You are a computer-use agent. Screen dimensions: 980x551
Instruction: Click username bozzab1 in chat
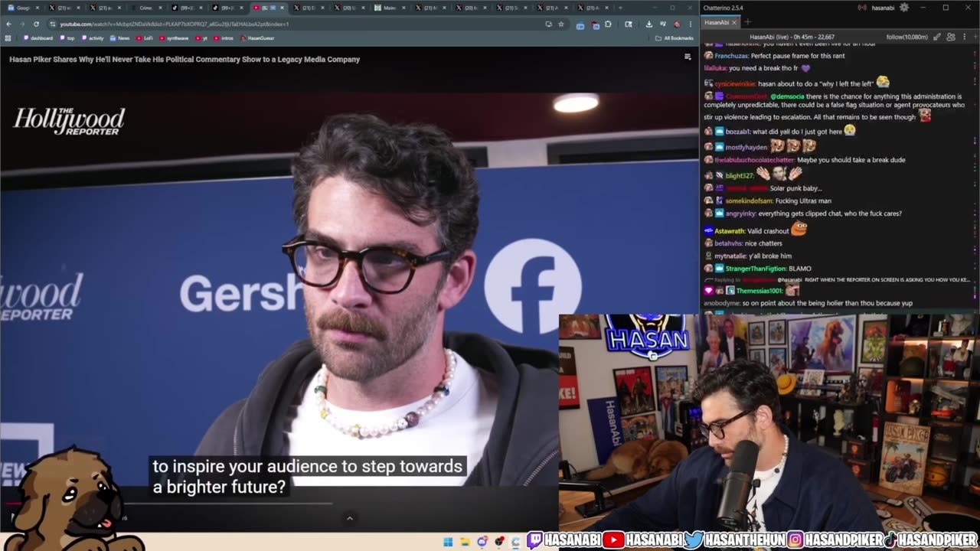point(738,132)
